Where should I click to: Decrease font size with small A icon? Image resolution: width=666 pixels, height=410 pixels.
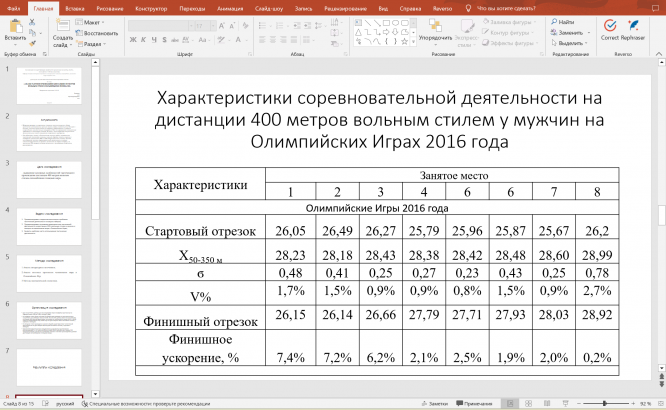232,26
